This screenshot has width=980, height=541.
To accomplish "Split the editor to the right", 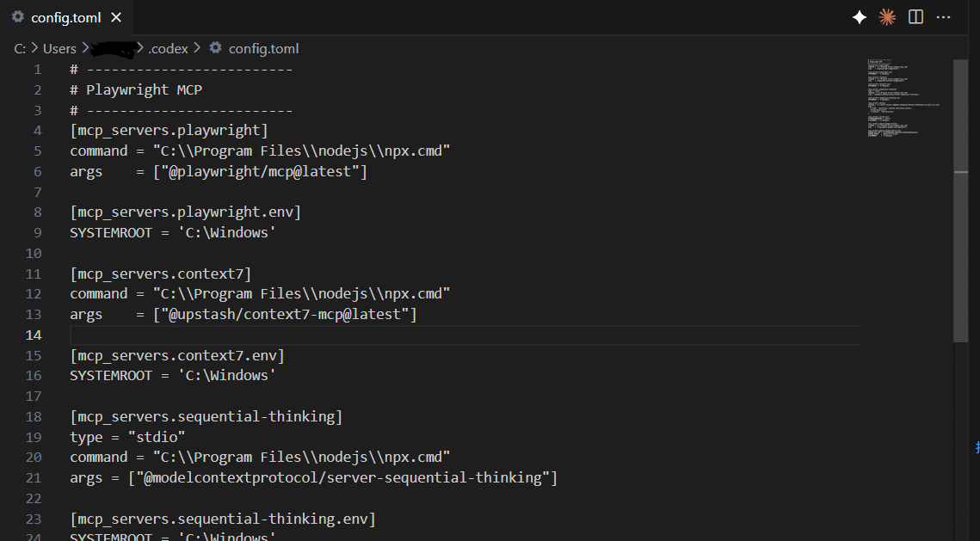I will coord(915,15).
